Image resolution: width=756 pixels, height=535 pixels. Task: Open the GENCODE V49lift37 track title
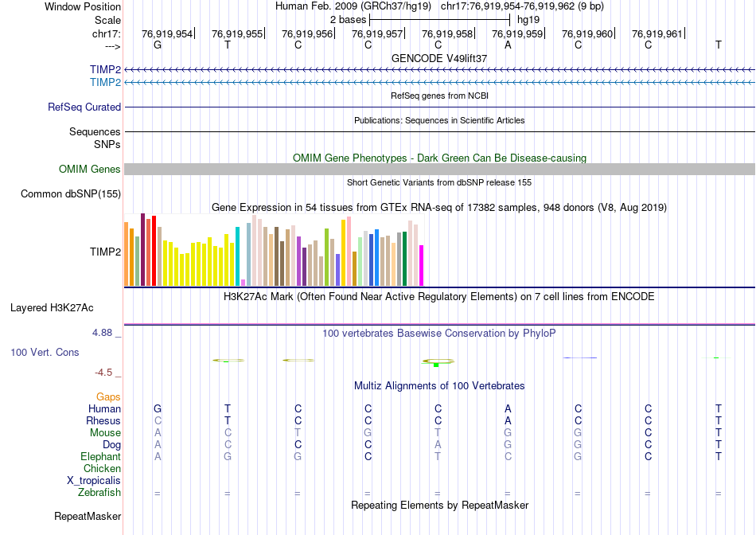pos(439,58)
